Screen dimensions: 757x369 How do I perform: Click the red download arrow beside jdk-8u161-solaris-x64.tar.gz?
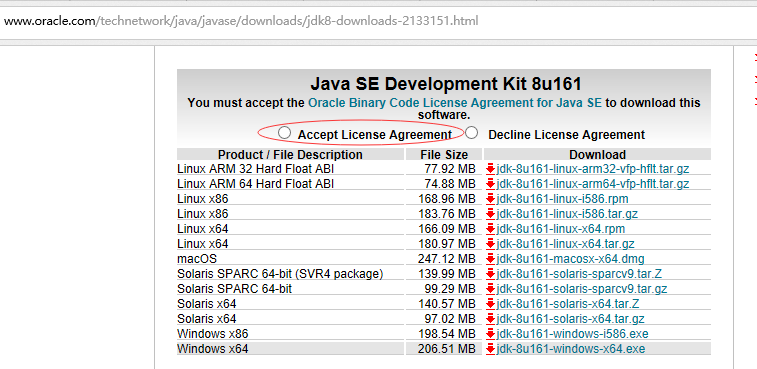491,319
